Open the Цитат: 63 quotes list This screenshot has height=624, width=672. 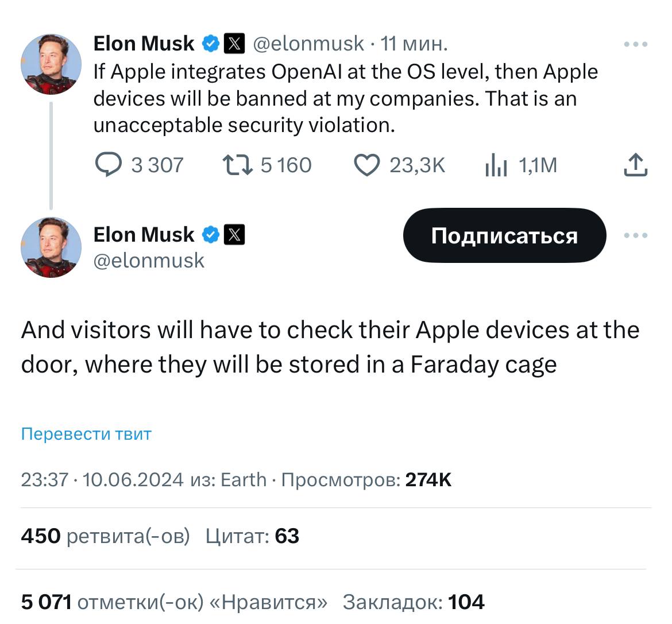[253, 536]
